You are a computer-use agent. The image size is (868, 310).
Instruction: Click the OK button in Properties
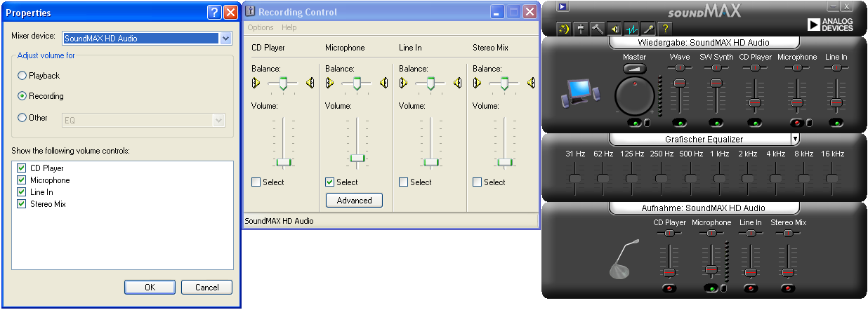click(x=150, y=288)
